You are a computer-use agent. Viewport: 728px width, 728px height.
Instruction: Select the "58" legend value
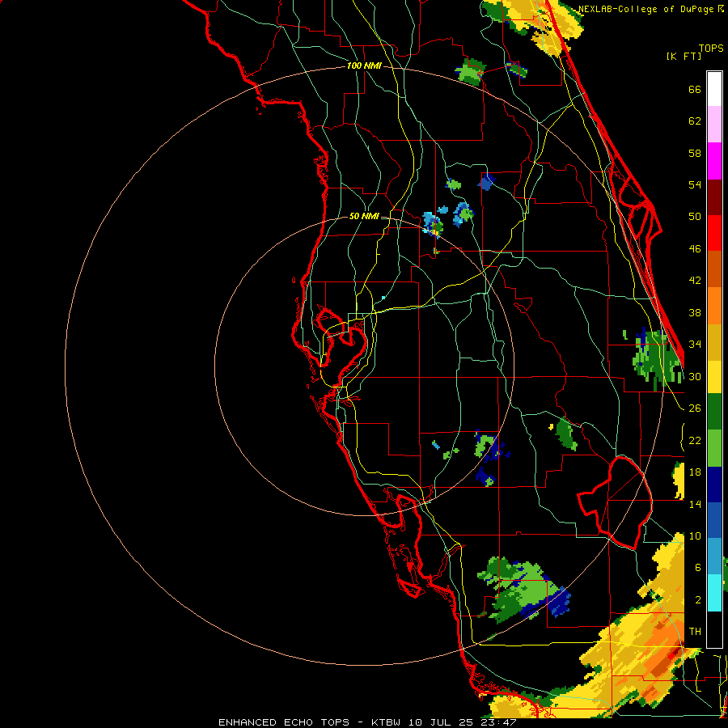tap(695, 153)
